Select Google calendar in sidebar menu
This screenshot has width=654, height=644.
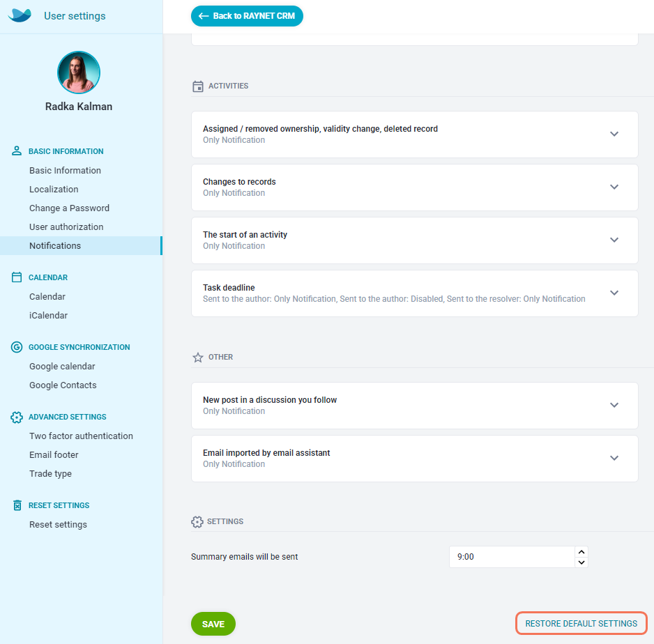tap(62, 366)
